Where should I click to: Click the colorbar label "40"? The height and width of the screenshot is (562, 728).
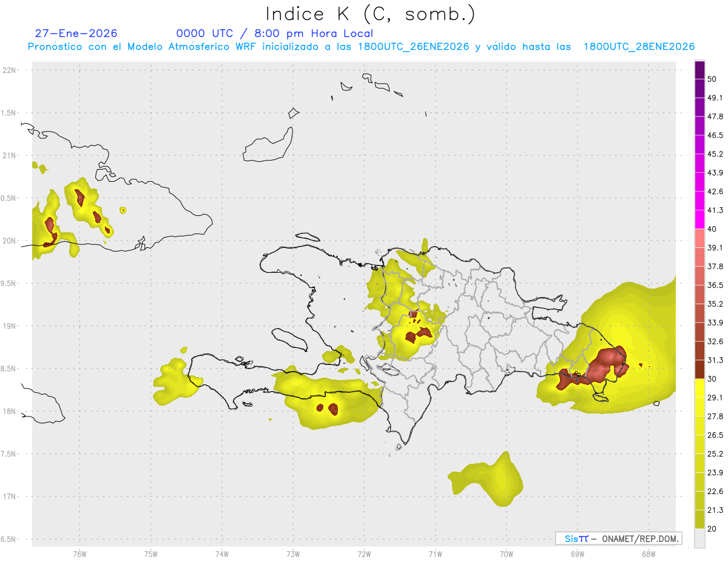click(712, 229)
